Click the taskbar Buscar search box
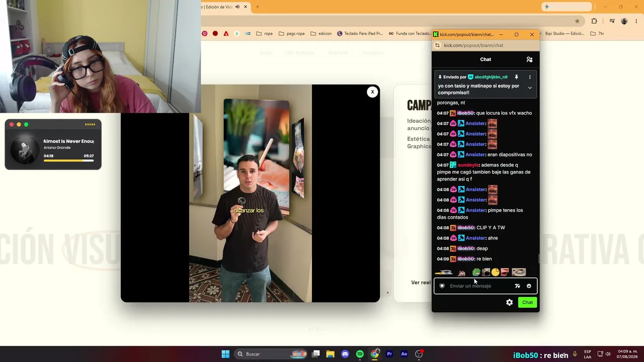644x362 pixels. [x=271, y=354]
